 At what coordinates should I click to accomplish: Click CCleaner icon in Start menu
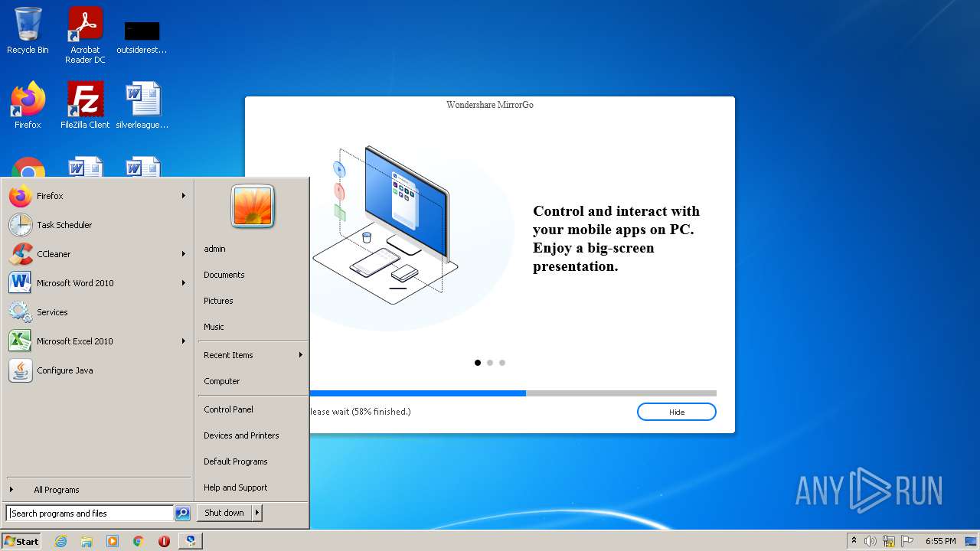[21, 254]
